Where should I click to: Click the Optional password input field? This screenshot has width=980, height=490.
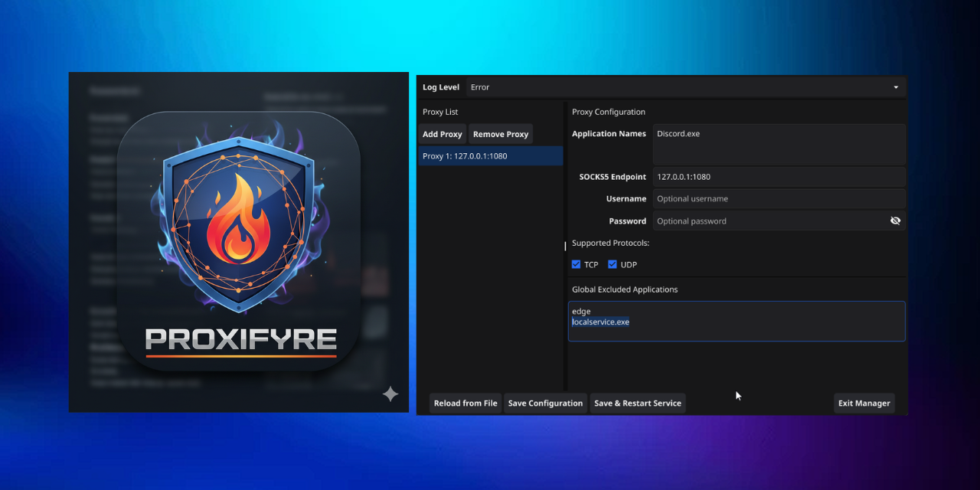pos(766,221)
